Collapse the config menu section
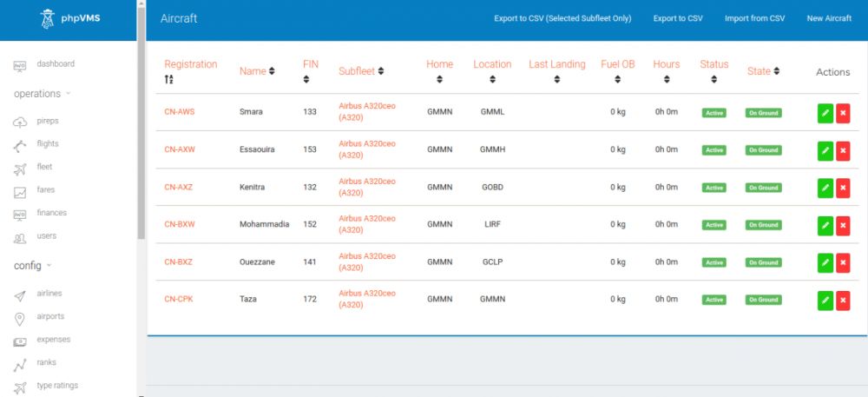 click(x=33, y=266)
